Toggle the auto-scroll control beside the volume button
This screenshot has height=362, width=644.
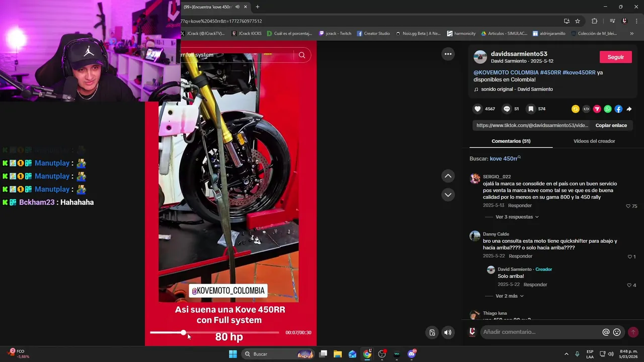pyautogui.click(x=432, y=332)
